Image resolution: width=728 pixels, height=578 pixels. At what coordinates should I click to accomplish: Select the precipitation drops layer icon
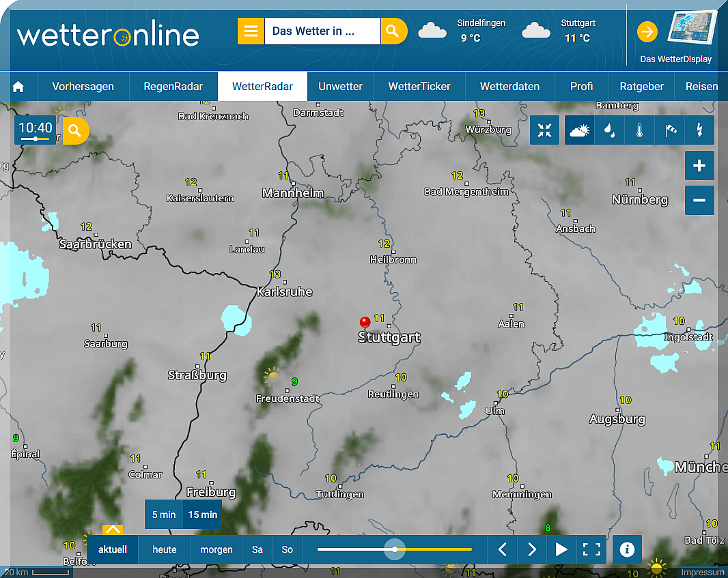click(608, 130)
